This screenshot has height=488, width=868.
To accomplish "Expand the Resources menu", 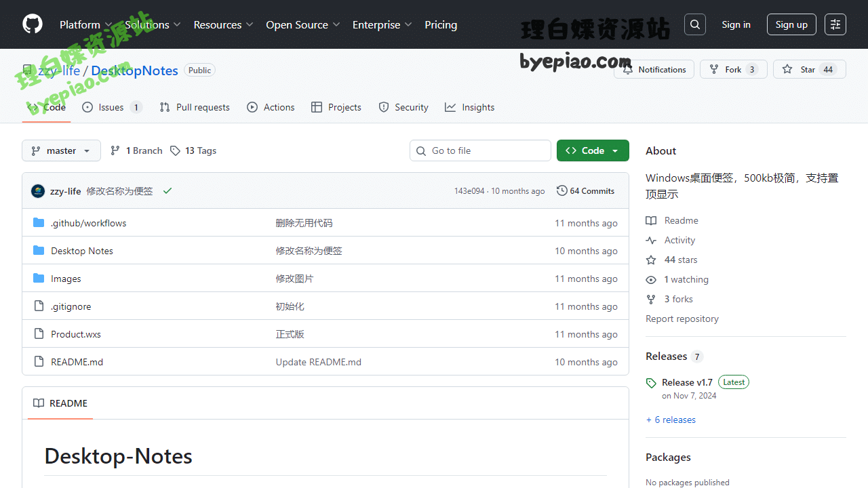I will (223, 24).
